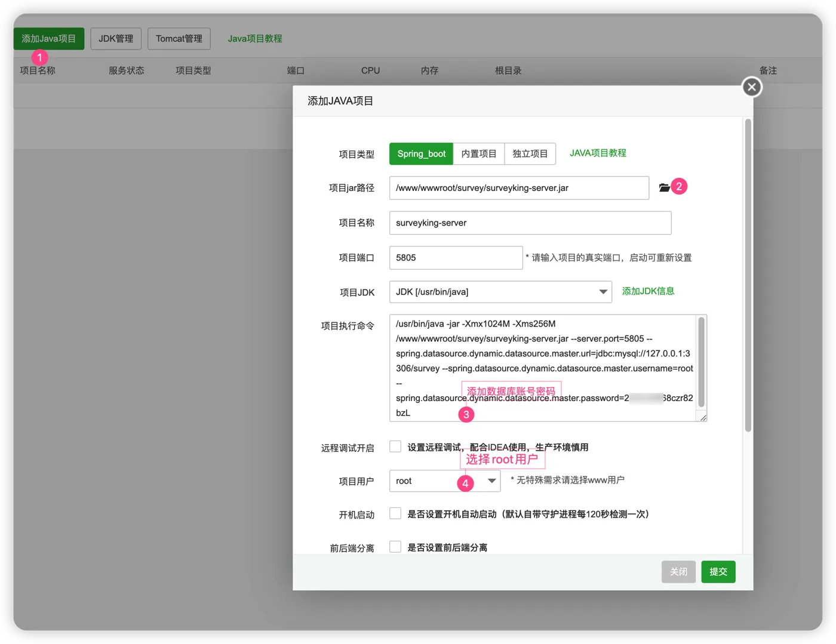Select the 内置项目 project type
This screenshot has width=836, height=644.
point(479,154)
